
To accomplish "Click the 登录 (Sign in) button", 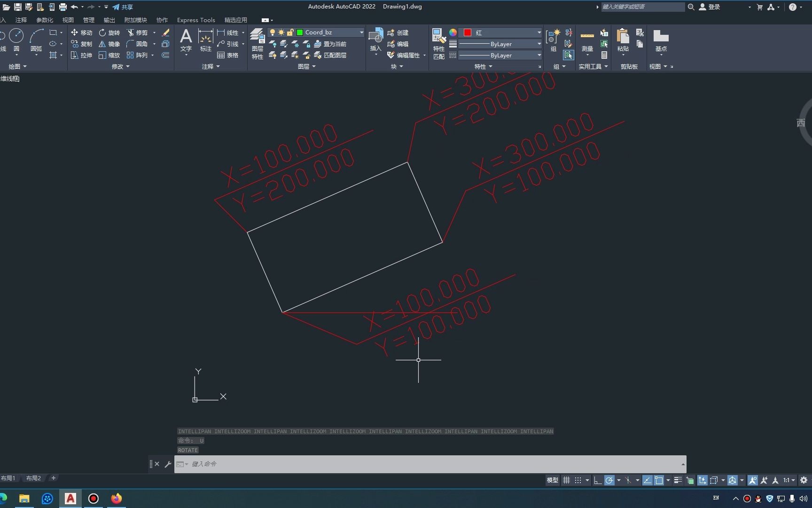I will point(710,7).
